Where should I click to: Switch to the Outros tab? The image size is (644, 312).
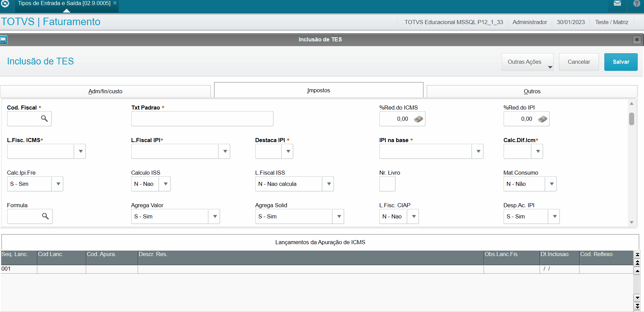coord(532,91)
